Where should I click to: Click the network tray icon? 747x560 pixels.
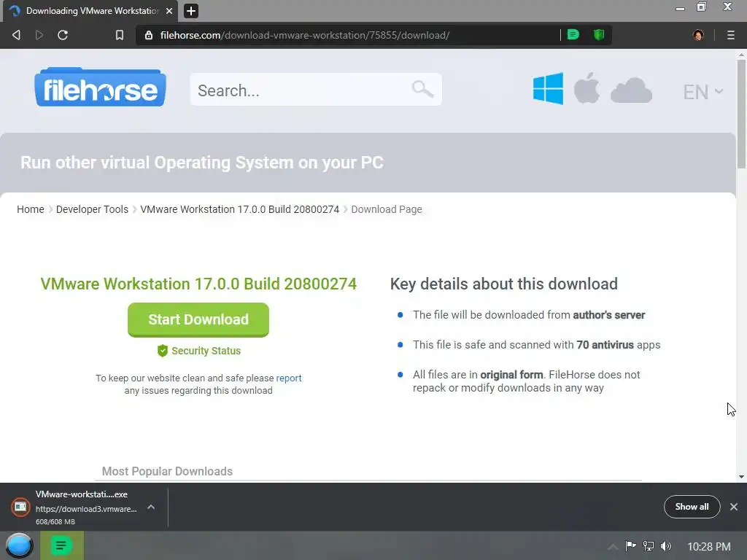(649, 545)
